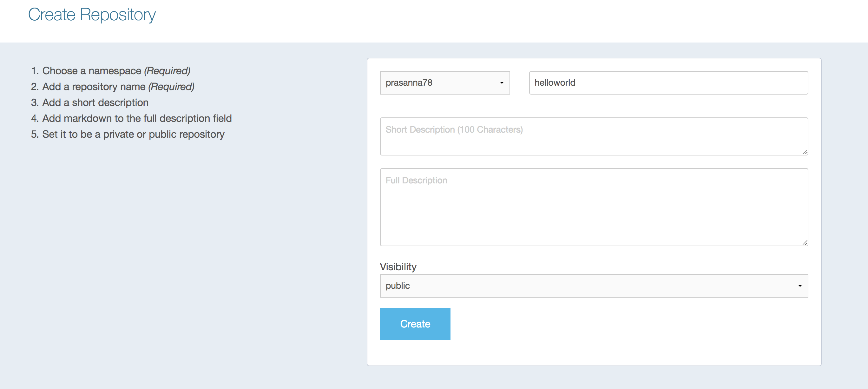Click the "Add a short description" instruction
This screenshot has height=389, width=868.
(95, 102)
